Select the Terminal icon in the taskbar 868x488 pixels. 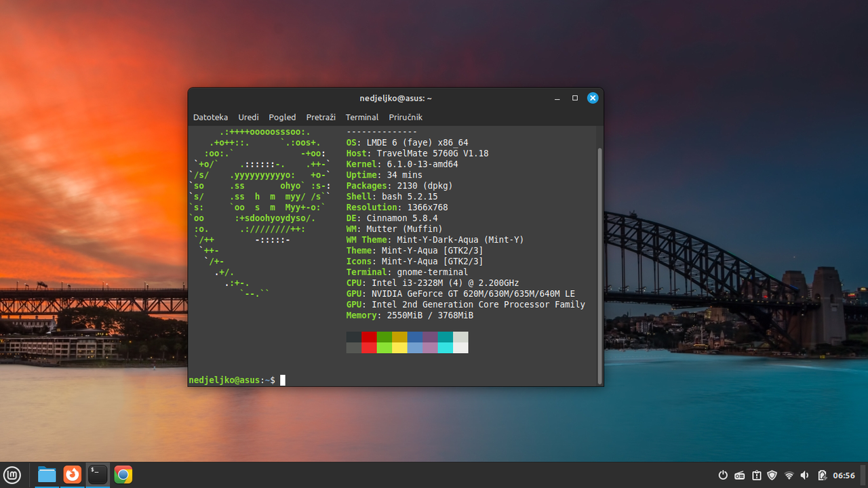tap(98, 475)
